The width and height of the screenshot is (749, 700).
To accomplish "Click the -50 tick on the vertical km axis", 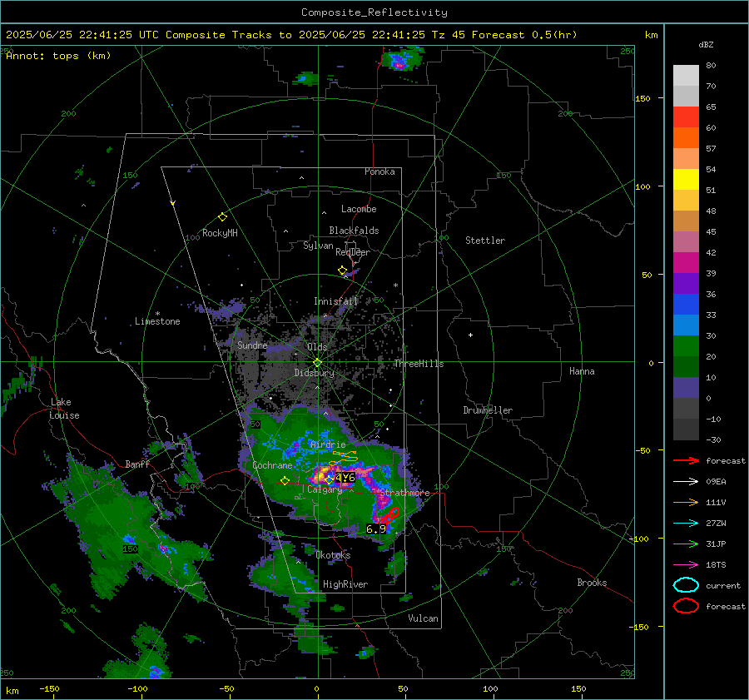I will 642,450.
